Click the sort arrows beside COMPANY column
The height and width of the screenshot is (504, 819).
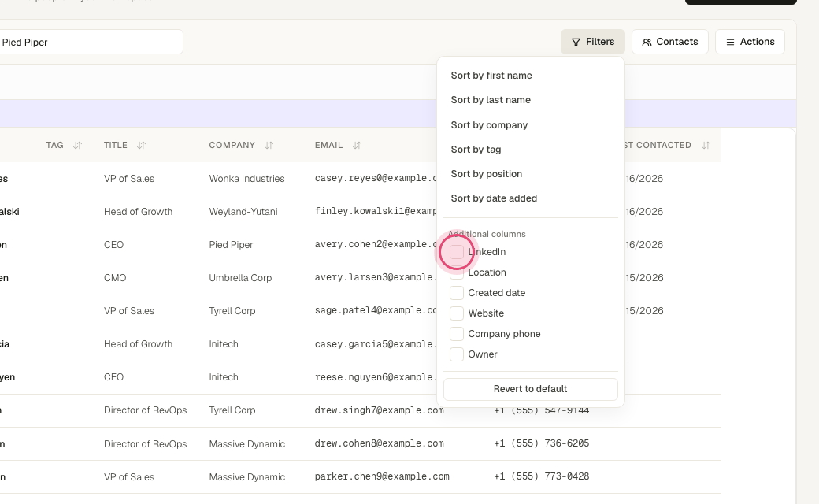tap(269, 145)
